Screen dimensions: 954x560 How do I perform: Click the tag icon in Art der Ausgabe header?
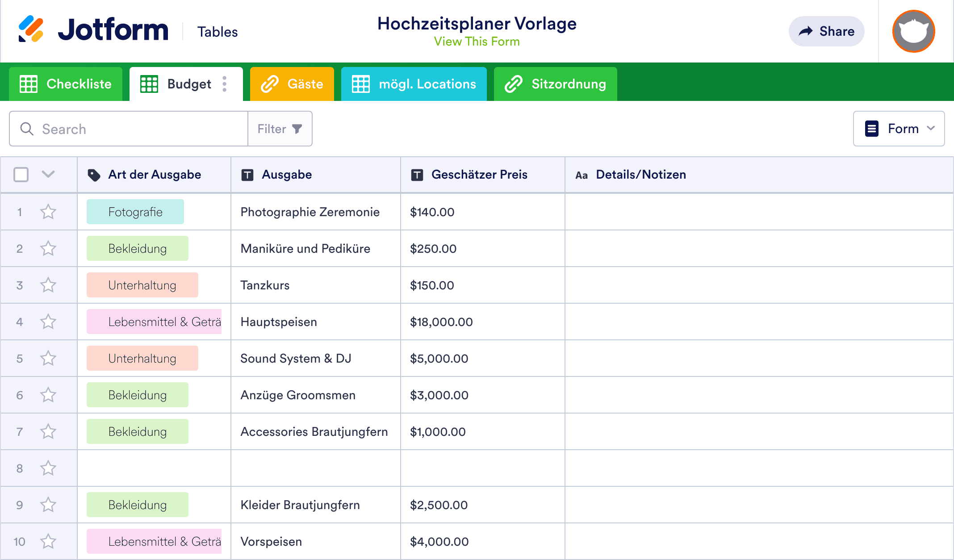pos(95,175)
